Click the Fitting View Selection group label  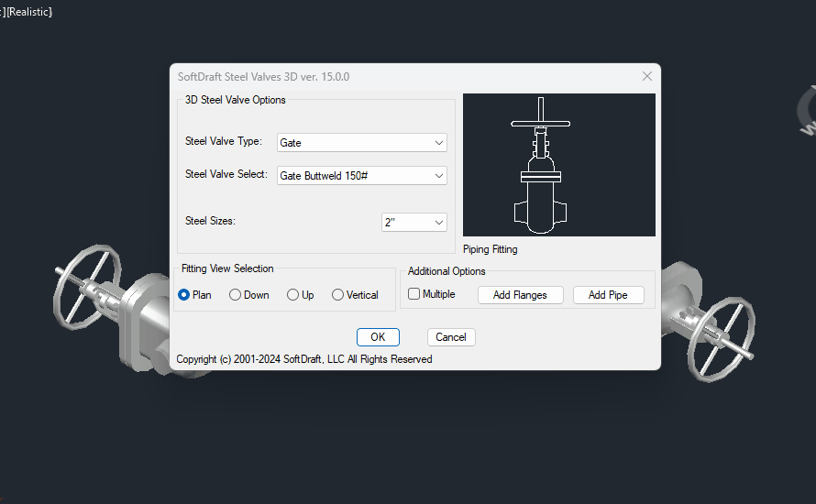click(227, 268)
